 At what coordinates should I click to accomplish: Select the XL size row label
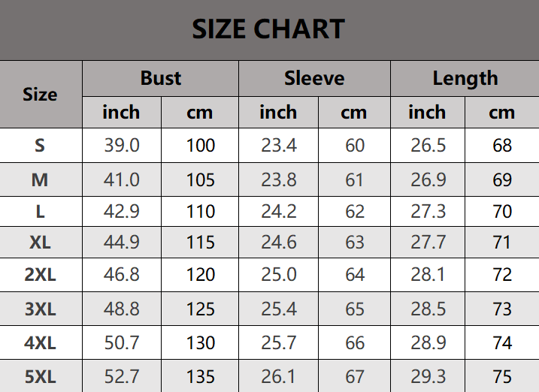[40, 243]
